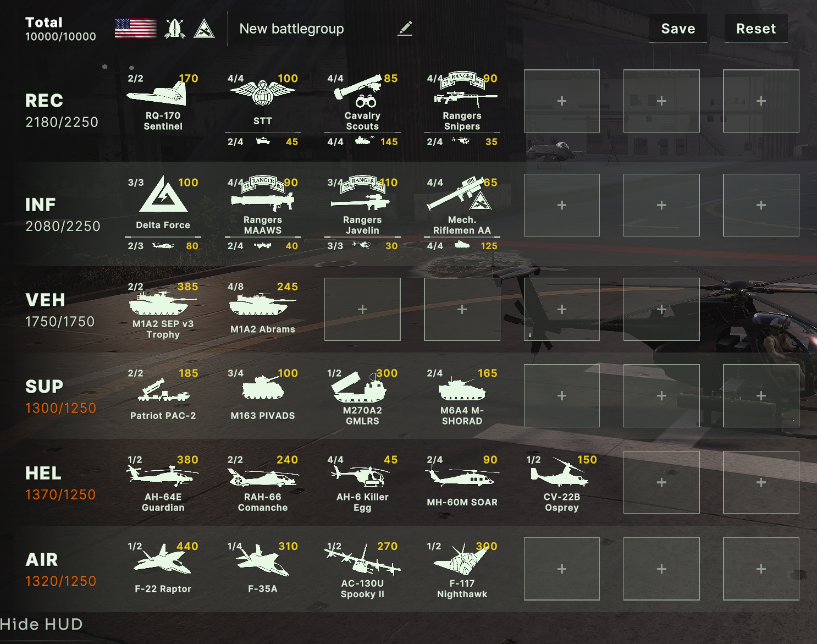817x644 pixels.
Task: Select the Mech. Riflemen AA unit
Action: (462, 205)
